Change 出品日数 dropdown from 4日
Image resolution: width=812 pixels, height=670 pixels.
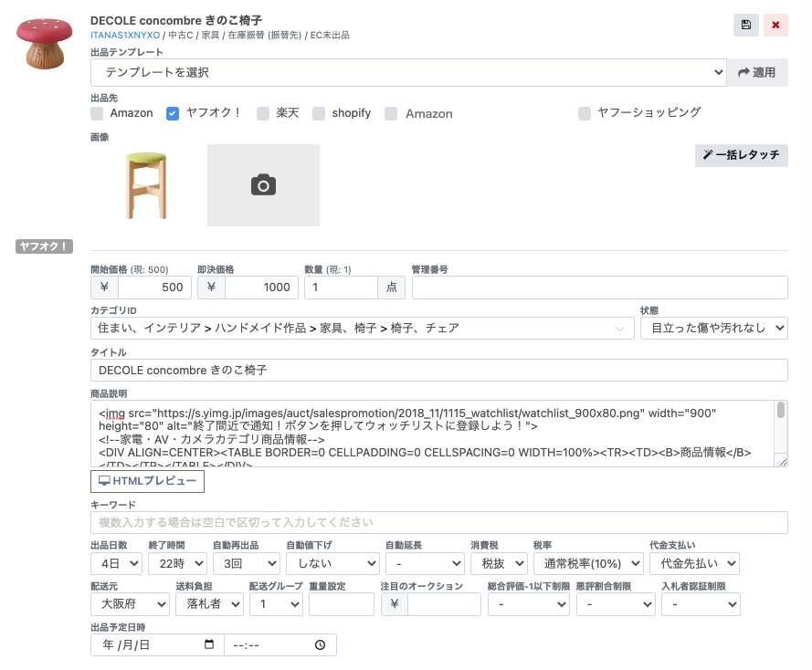[x=117, y=563]
